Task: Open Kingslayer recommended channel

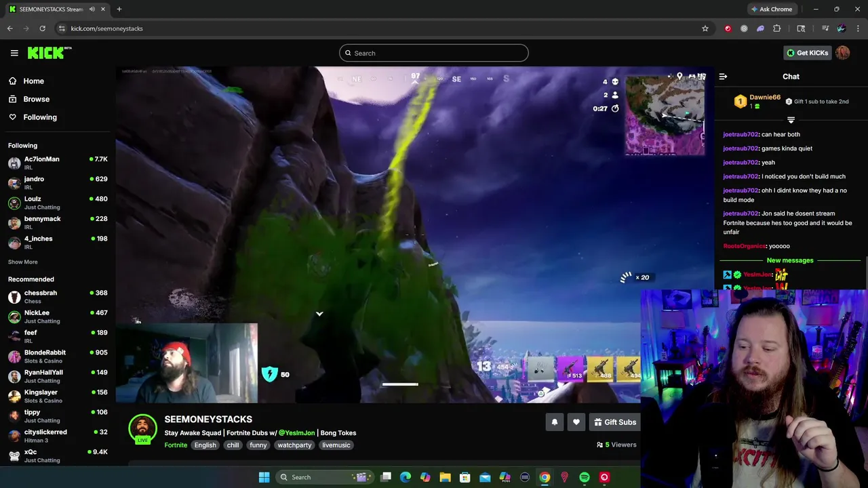Action: click(x=58, y=396)
